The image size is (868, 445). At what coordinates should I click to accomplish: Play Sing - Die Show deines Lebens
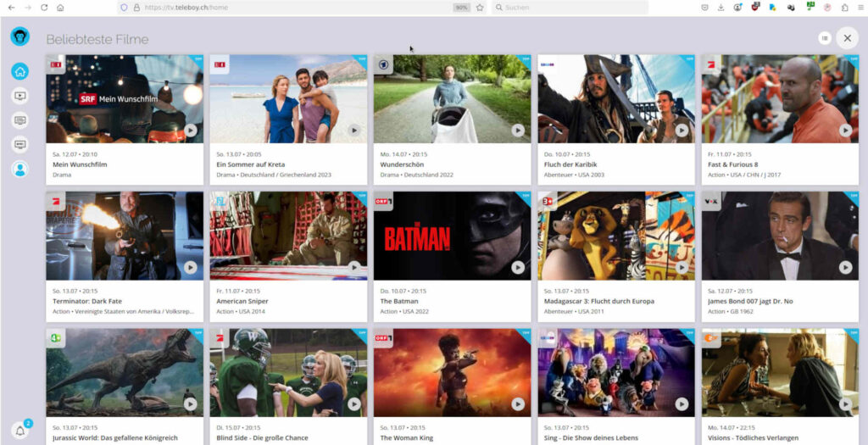pyautogui.click(x=682, y=404)
